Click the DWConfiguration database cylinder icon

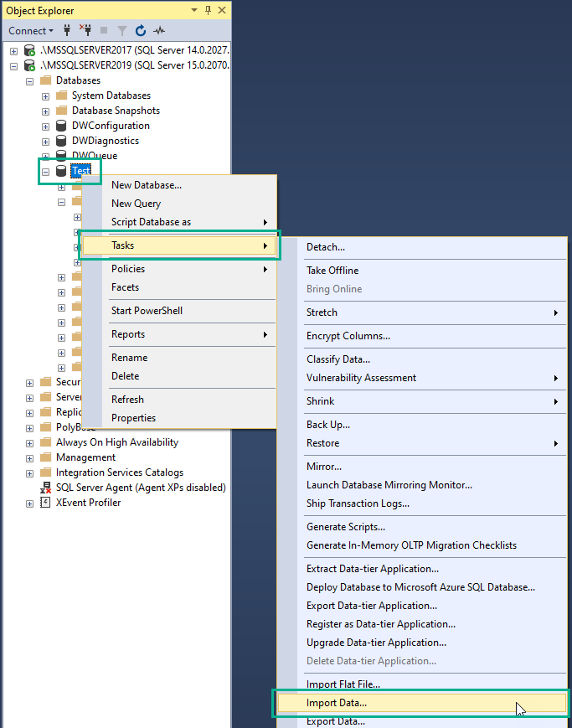(x=61, y=126)
